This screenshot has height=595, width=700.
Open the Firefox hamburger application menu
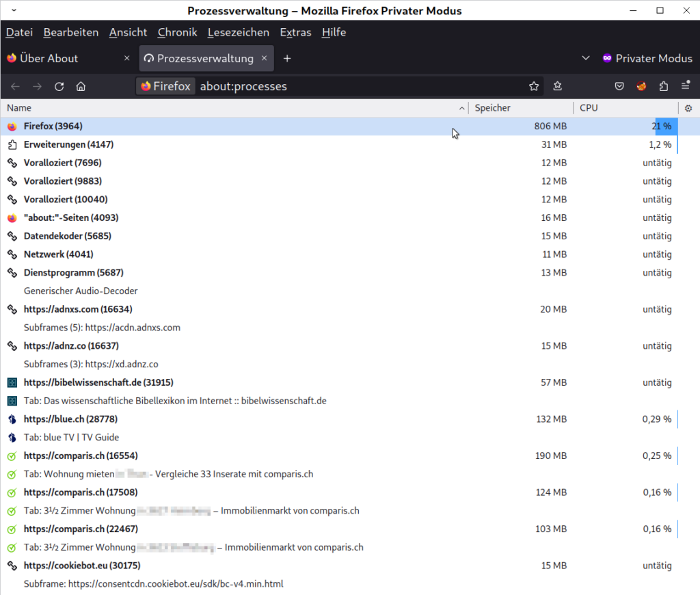coord(685,86)
